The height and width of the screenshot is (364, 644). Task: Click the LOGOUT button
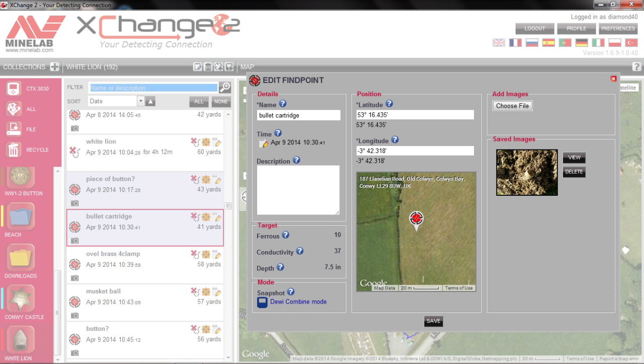click(535, 29)
